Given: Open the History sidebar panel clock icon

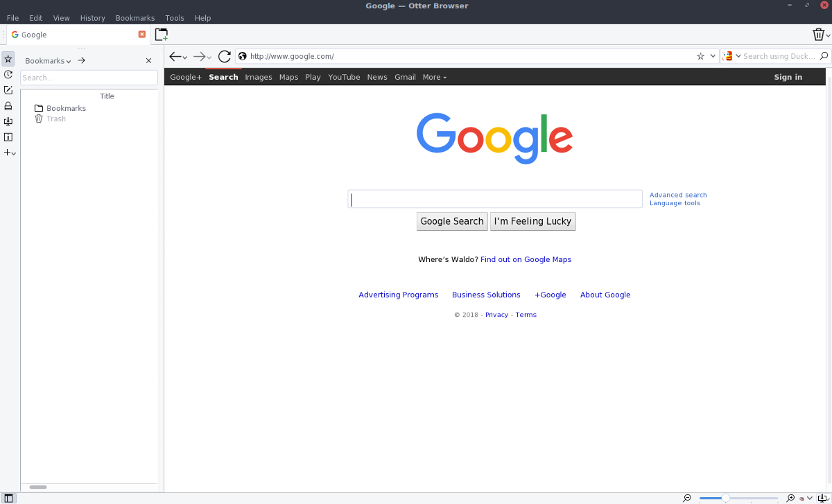Looking at the screenshot, I should click(8, 75).
